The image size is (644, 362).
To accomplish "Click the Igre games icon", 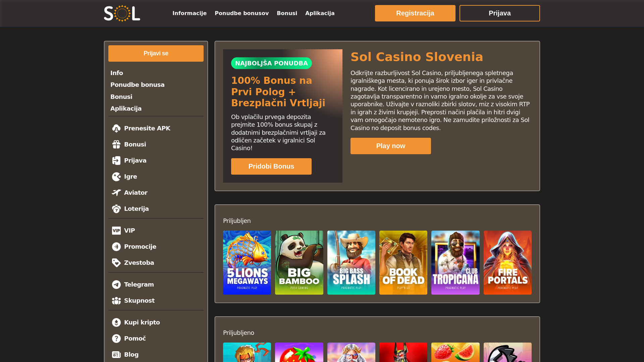I will 116,177.
